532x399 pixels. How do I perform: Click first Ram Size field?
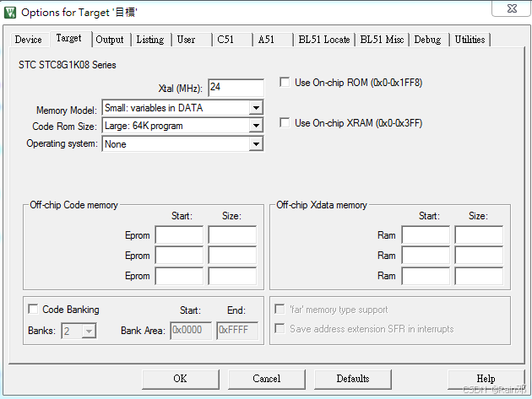pyautogui.click(x=479, y=235)
